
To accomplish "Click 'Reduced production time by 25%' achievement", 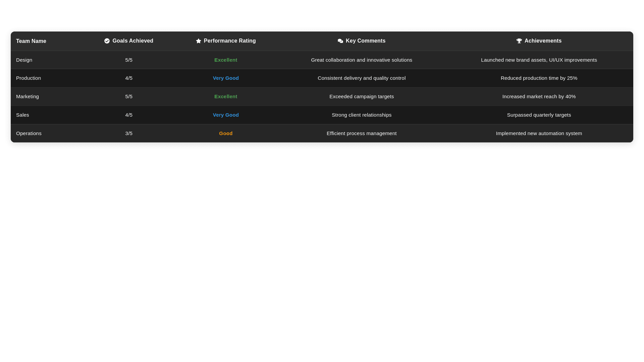I will [x=539, y=78].
